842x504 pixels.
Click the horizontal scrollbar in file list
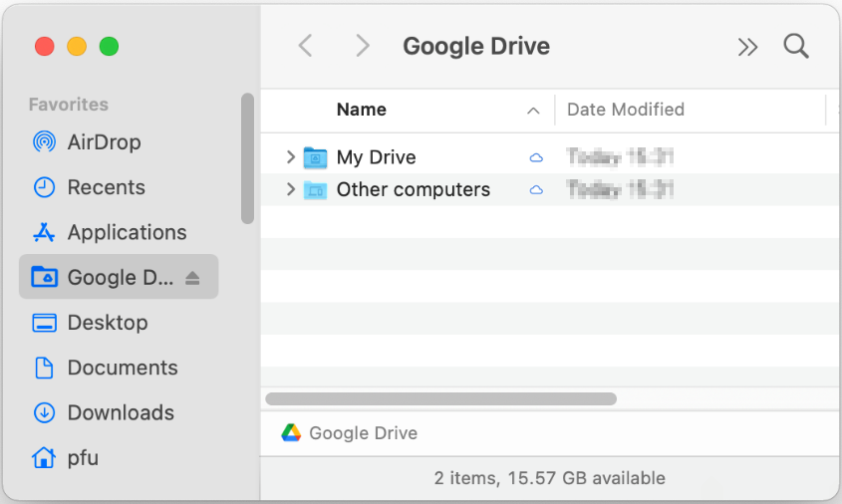(440, 398)
